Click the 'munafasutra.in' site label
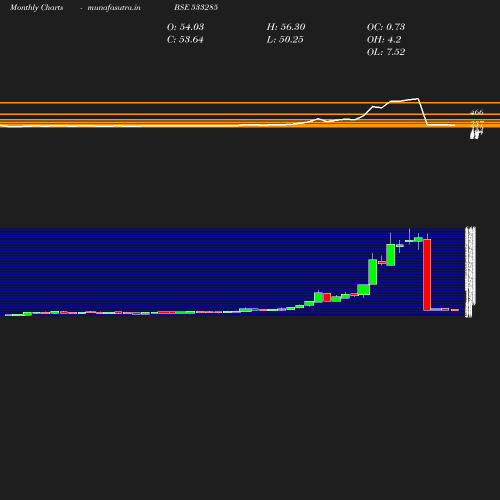 [114, 8]
